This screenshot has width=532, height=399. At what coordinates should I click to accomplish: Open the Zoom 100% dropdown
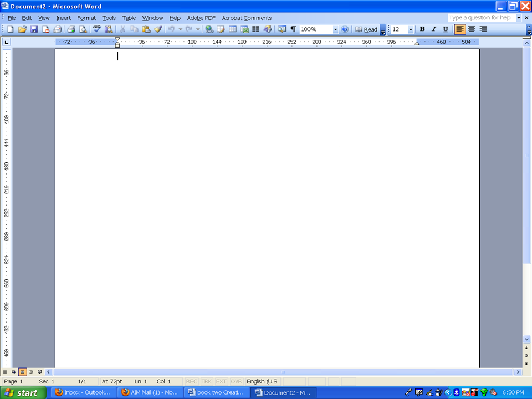coord(335,29)
